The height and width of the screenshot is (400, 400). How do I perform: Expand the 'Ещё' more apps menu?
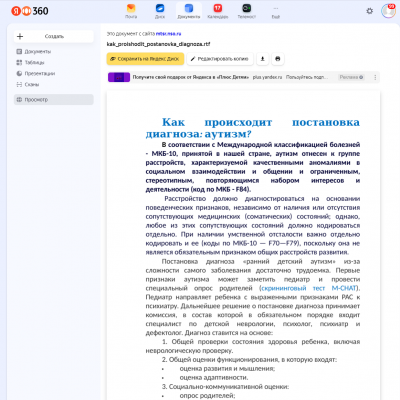coord(276,11)
